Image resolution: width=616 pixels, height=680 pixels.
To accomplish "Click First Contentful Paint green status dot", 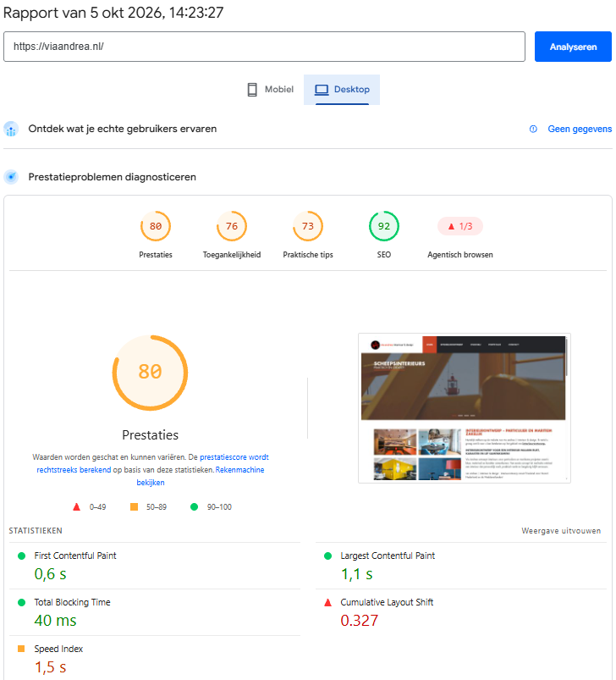I will tap(21, 556).
